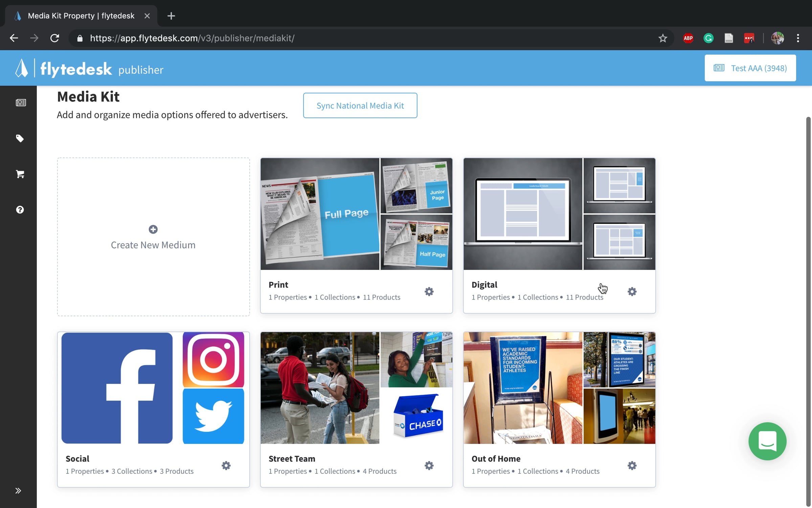The image size is (812, 508).
Task: Close the Media Kit Property tab
Action: (147, 16)
